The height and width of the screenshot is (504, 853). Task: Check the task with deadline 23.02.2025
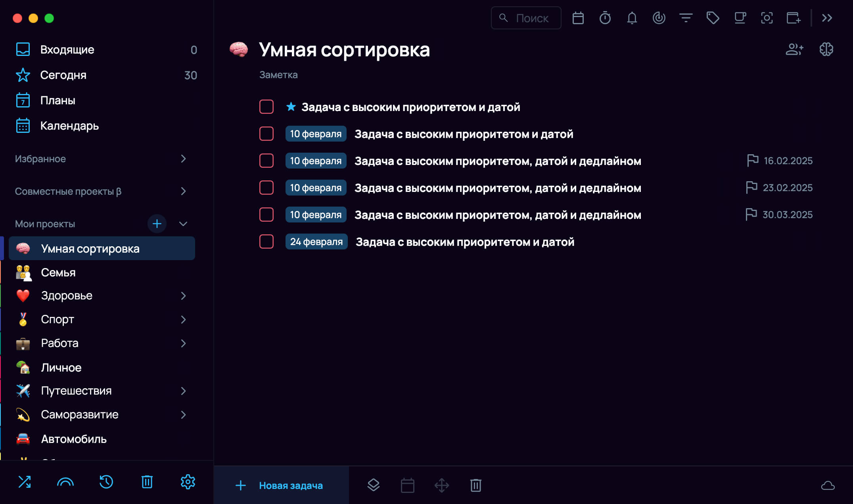[x=266, y=188]
